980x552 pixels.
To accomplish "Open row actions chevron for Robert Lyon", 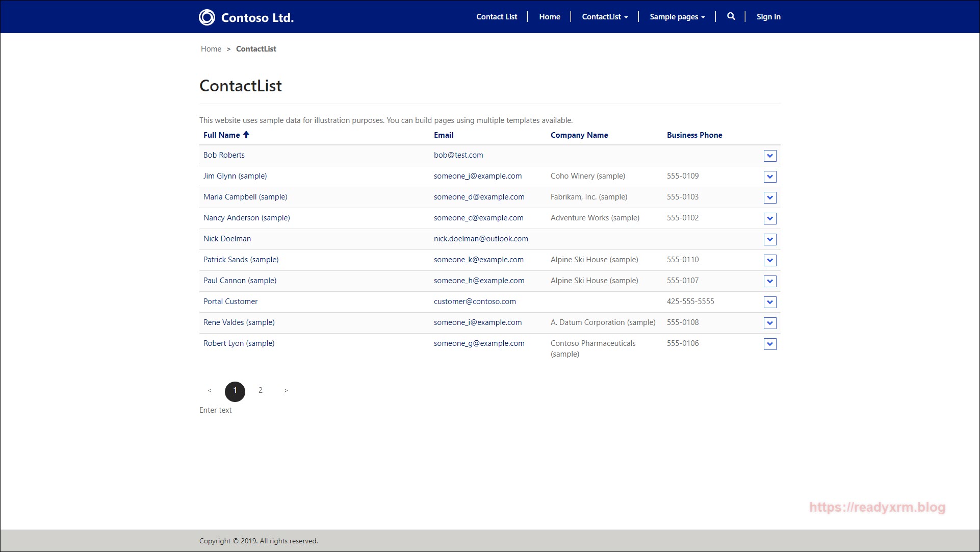I will (x=770, y=344).
